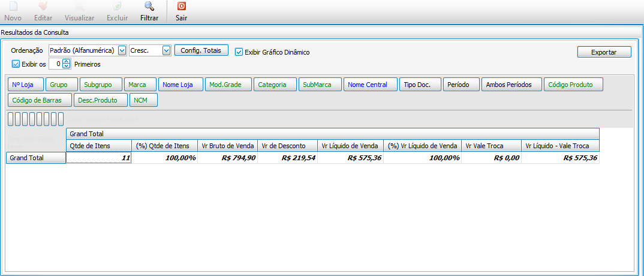Select the Marca field button
This screenshot has height=276, width=644.
(x=140, y=85)
